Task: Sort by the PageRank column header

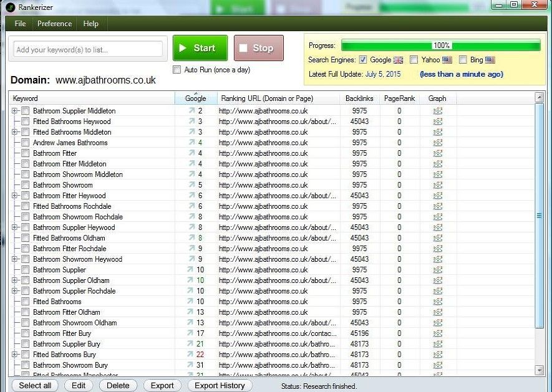Action: click(400, 98)
